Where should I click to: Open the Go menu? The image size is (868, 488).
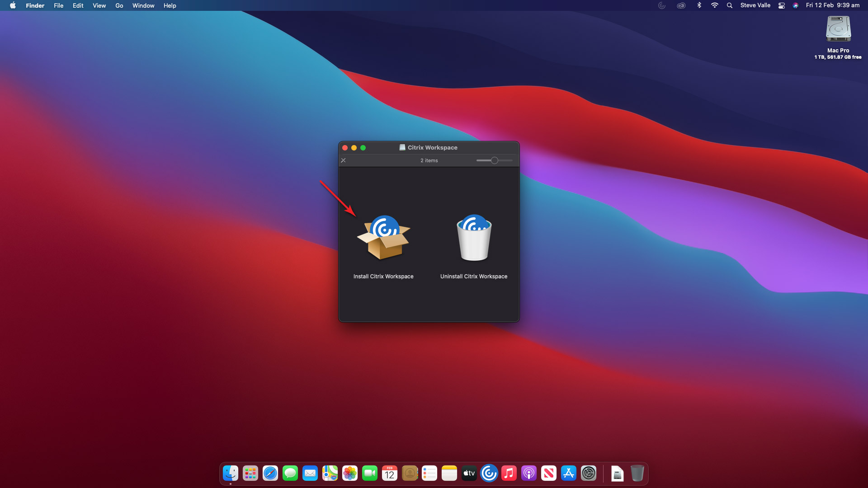pyautogui.click(x=119, y=5)
